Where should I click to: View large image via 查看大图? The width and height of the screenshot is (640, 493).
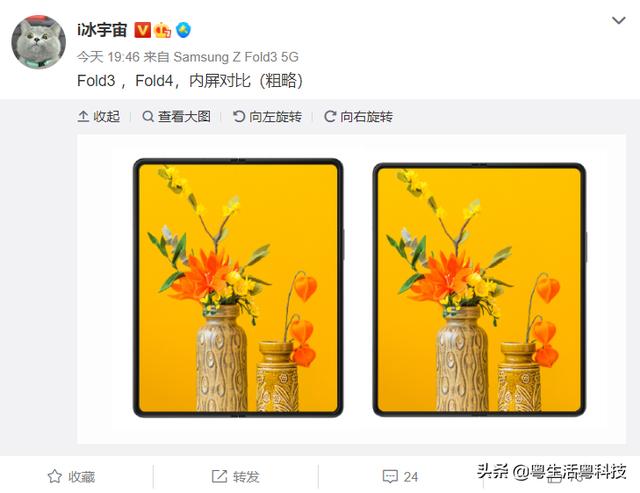pos(176,117)
